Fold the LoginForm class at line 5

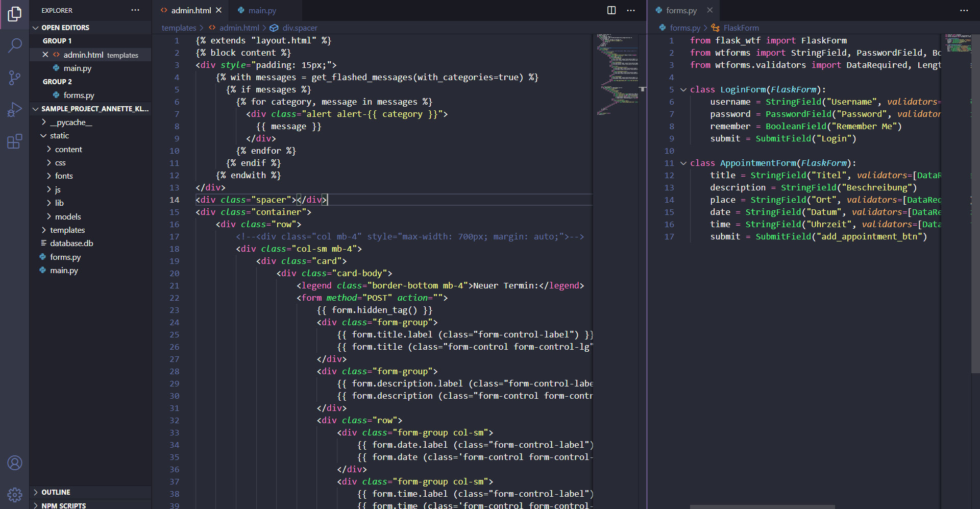tap(683, 90)
